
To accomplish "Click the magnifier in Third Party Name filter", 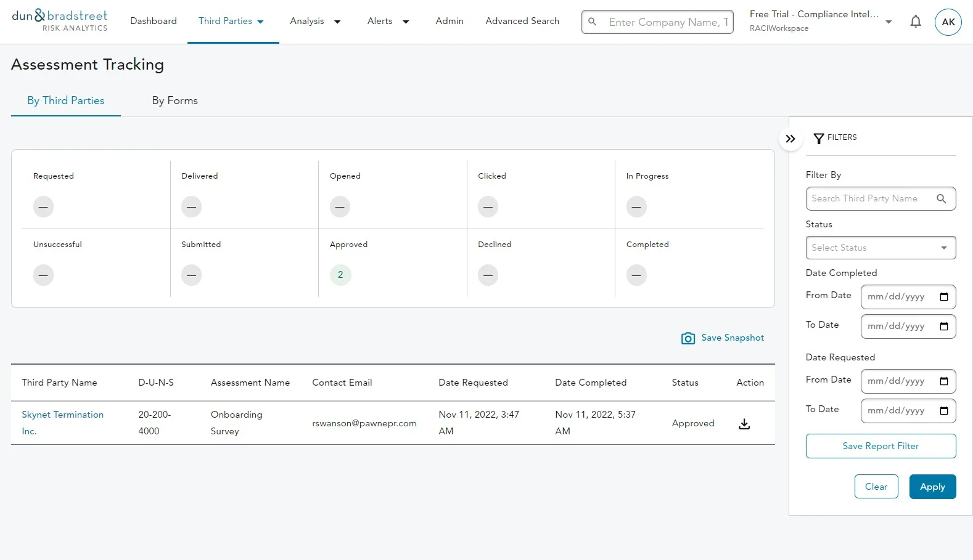I will [941, 198].
